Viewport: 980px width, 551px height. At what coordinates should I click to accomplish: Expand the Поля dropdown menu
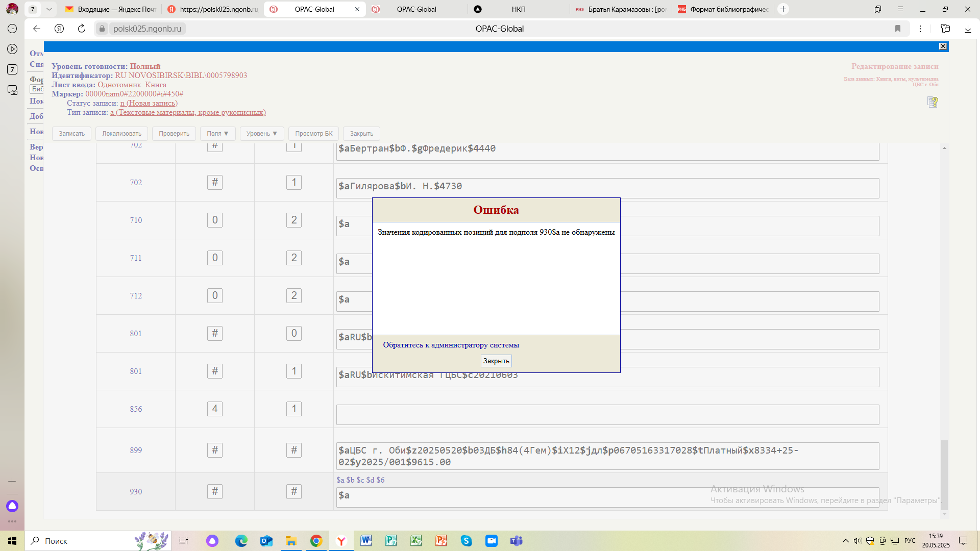click(x=217, y=134)
